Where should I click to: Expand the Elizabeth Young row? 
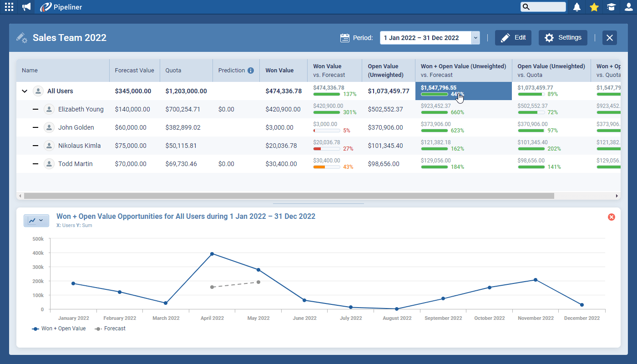click(36, 109)
